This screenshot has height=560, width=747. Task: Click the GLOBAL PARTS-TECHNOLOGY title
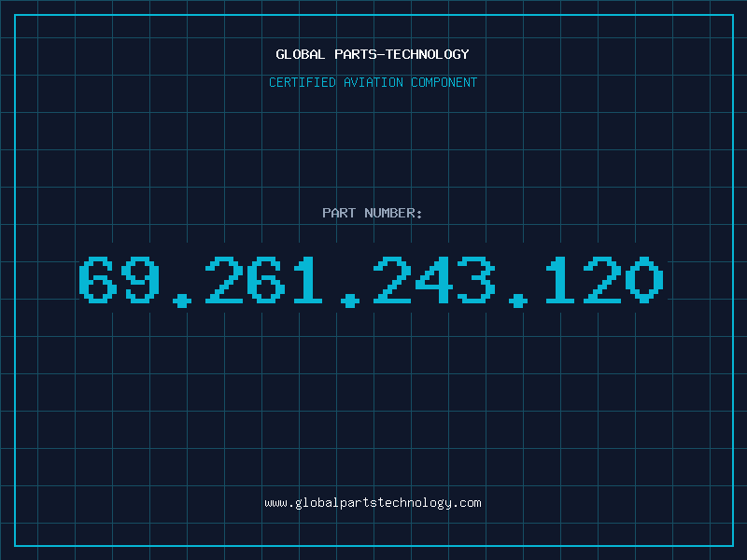pyautogui.click(x=373, y=54)
